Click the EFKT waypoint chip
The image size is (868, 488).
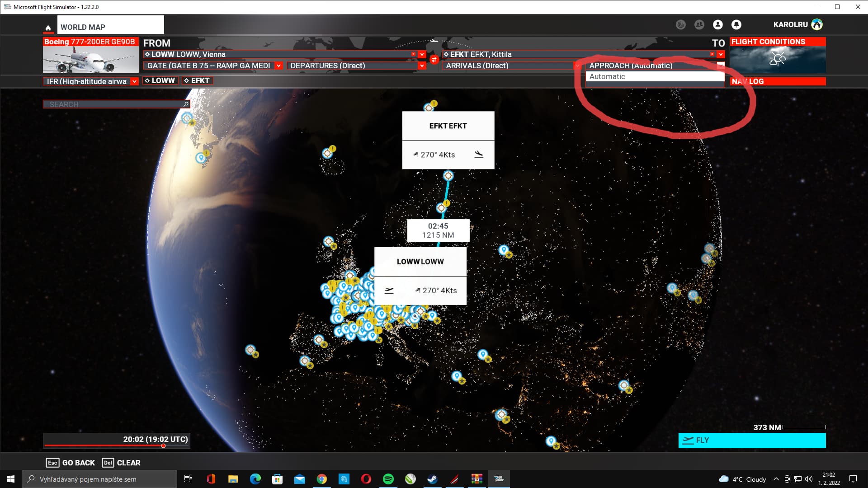coord(197,80)
